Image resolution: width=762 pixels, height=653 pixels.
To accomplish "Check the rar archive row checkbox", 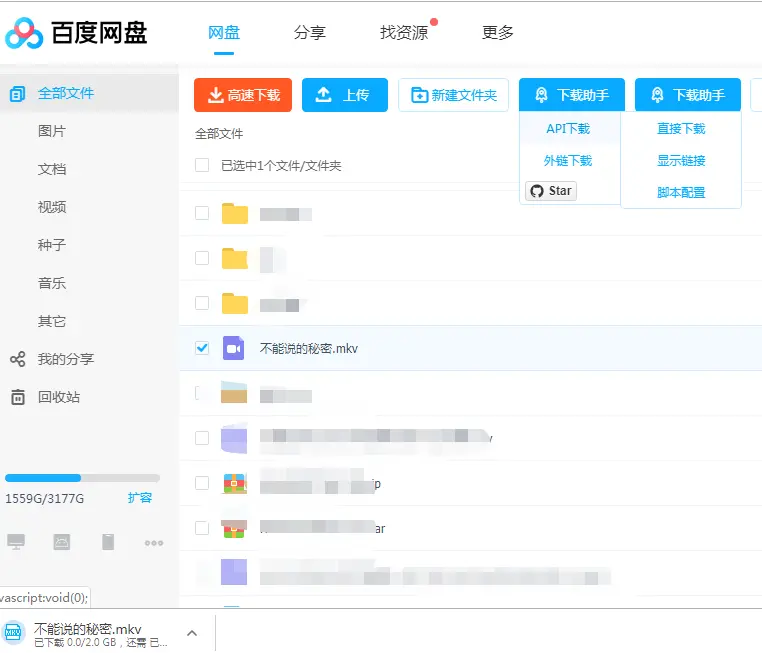I will (202, 528).
